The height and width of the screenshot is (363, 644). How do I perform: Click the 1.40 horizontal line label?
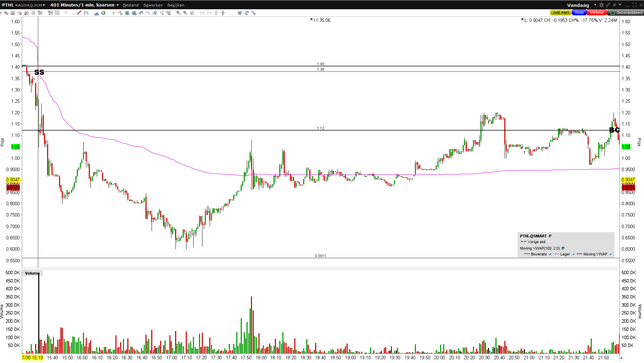[x=320, y=64]
